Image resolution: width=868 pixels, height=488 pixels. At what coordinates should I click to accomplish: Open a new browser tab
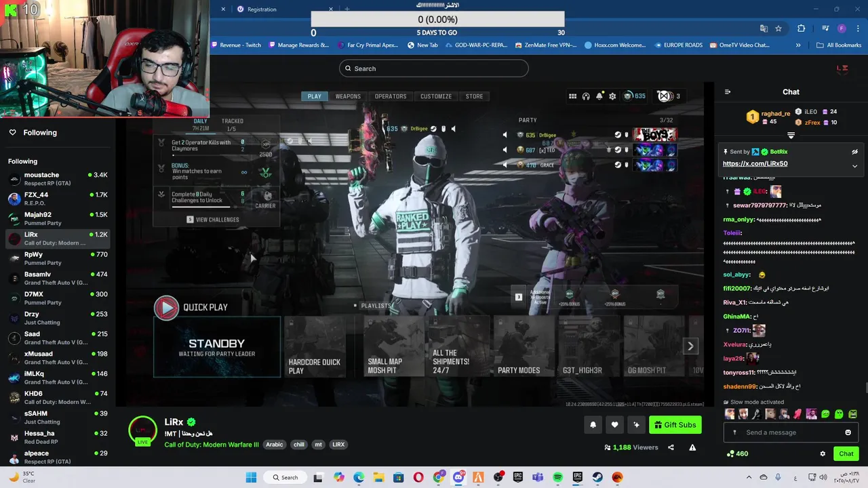347,9
